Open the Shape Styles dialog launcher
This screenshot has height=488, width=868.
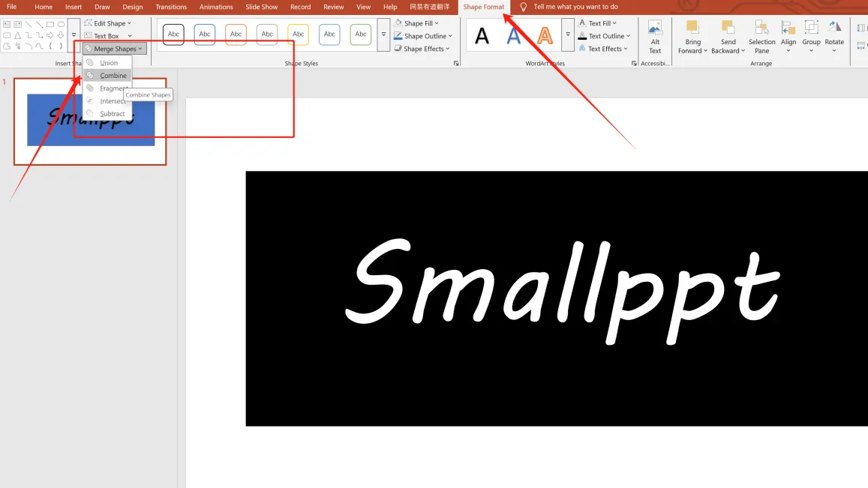pyautogui.click(x=457, y=63)
